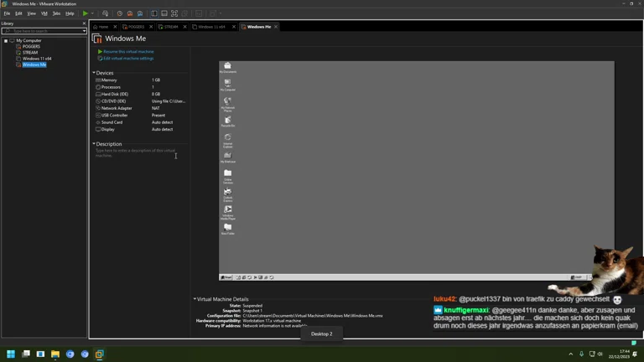Close the Windows 11 x64 tab

click(234, 27)
